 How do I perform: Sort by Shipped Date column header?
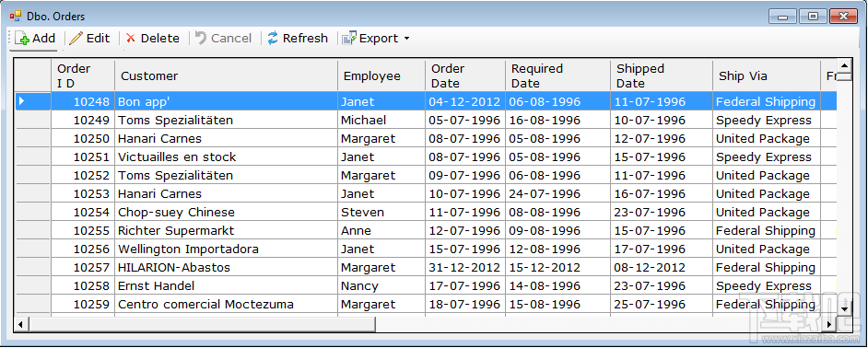[662, 75]
